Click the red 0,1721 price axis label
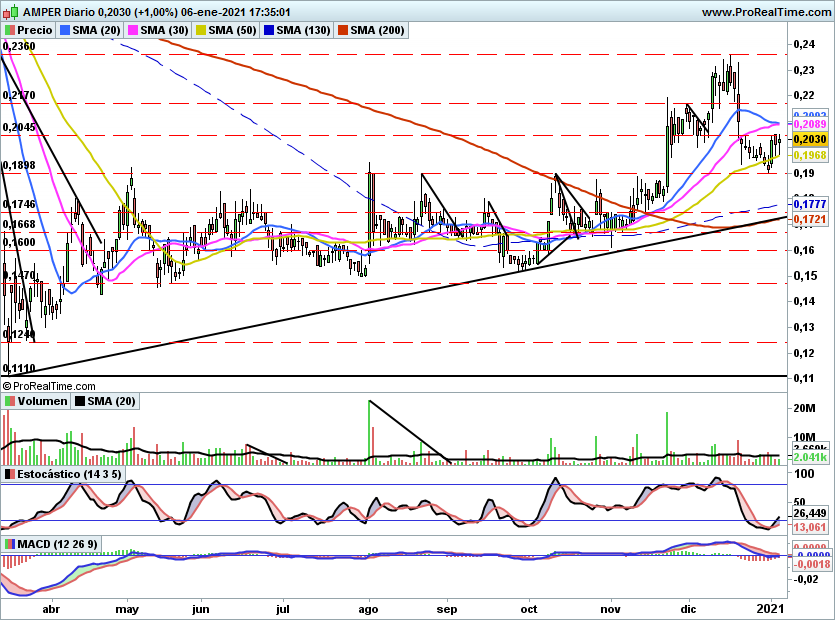Viewport: 835px width, 620px height. pyautogui.click(x=808, y=218)
